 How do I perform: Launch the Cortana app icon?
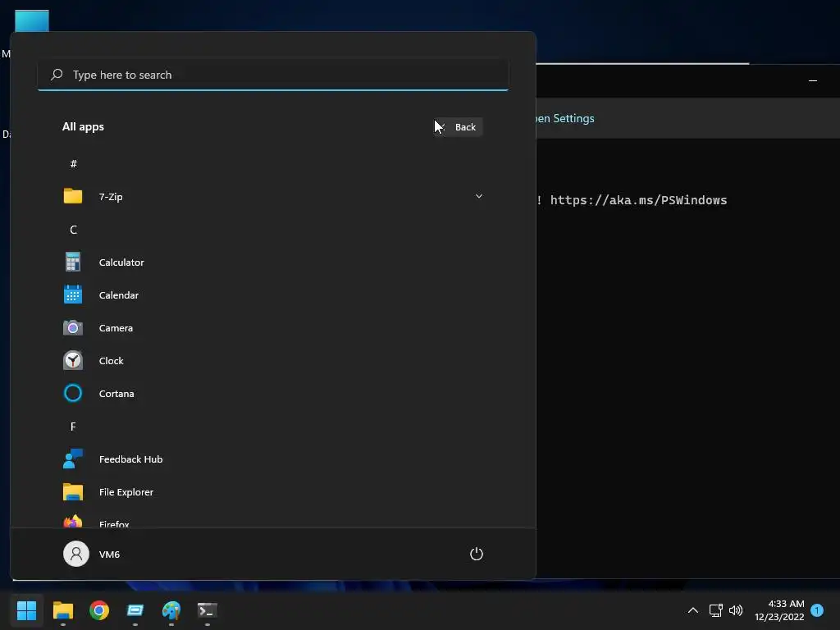73,393
